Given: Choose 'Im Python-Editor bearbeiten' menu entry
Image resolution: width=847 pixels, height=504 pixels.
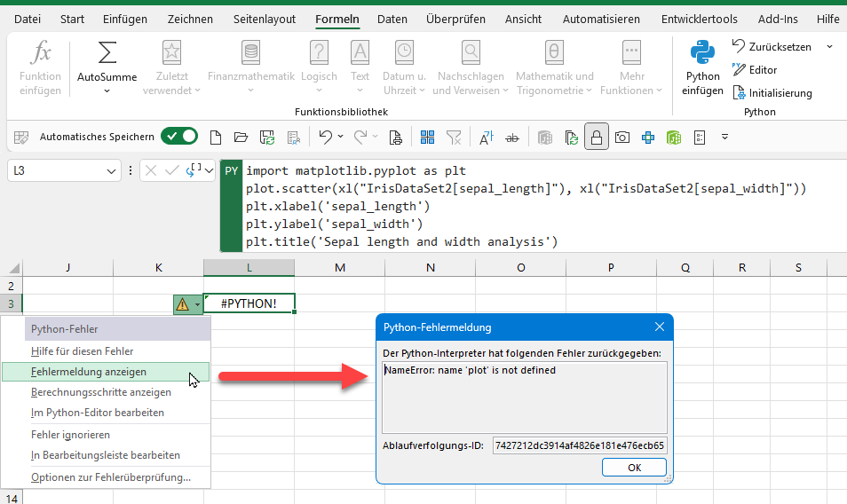Looking at the screenshot, I should coord(98,413).
